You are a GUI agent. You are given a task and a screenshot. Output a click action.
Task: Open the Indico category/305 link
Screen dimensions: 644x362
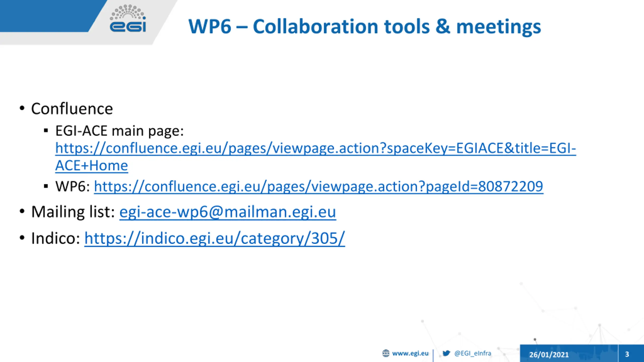pos(215,238)
